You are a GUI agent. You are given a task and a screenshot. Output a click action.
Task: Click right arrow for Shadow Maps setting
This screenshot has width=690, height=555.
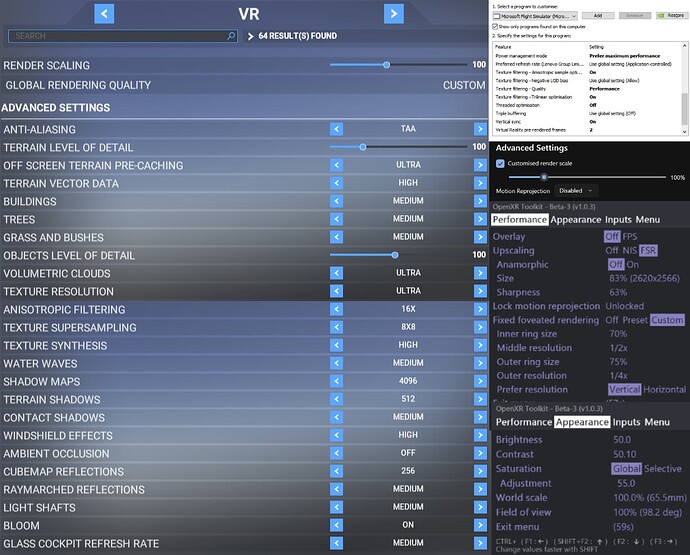click(x=480, y=381)
